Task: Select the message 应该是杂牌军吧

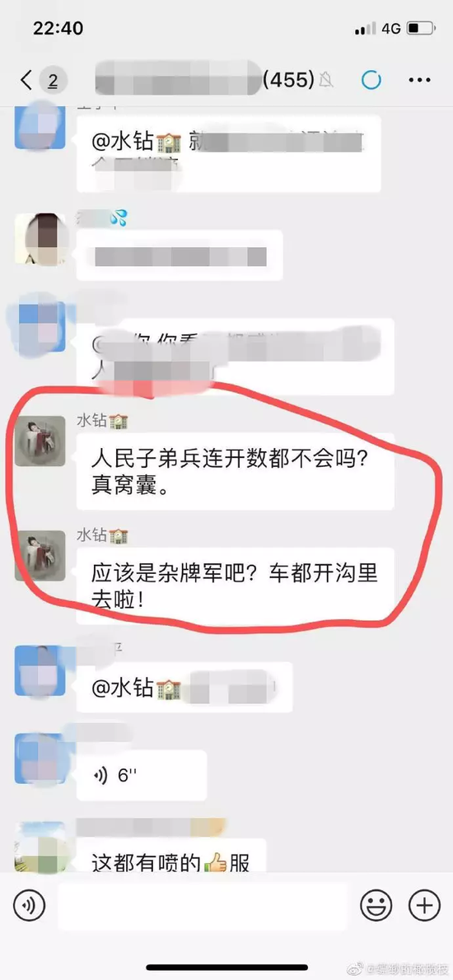Action: coord(235,586)
